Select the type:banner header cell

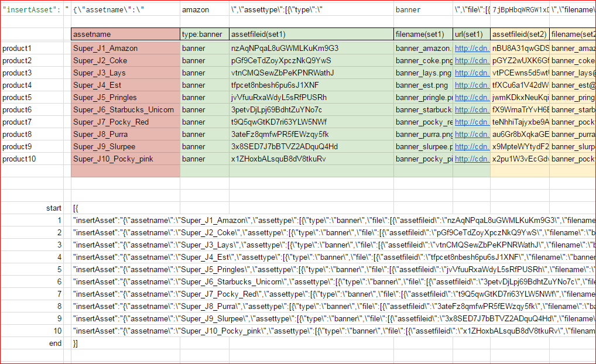(204, 34)
